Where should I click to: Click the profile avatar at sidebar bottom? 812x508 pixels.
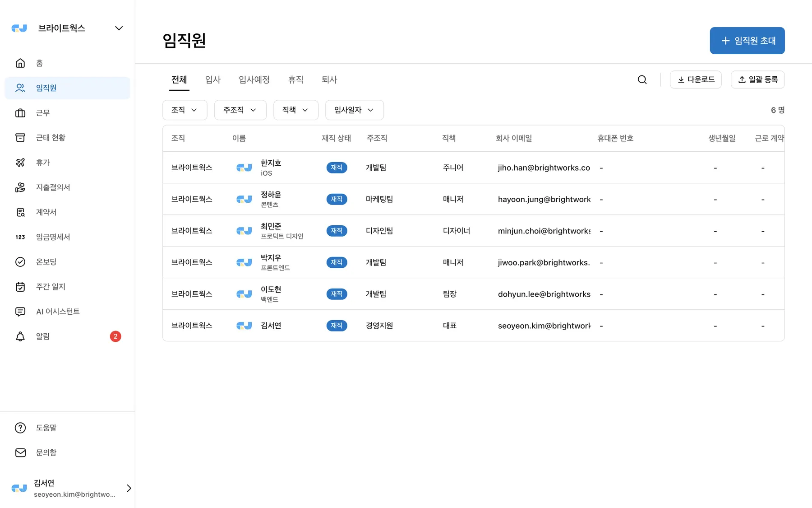pos(19,488)
